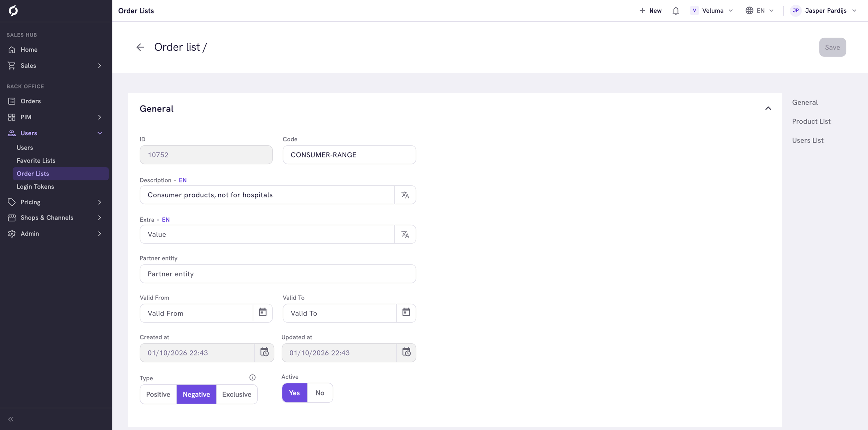This screenshot has height=430, width=868.
Task: Jump to the Product List section
Action: (811, 121)
